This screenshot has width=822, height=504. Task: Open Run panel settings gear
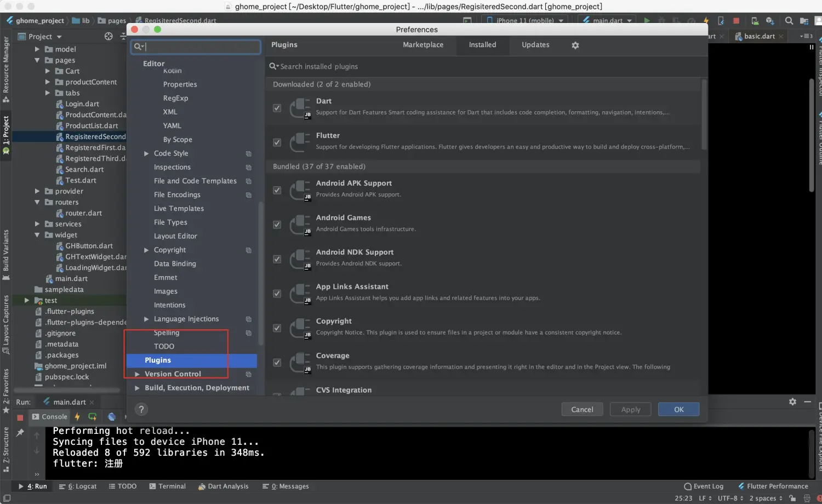point(792,402)
